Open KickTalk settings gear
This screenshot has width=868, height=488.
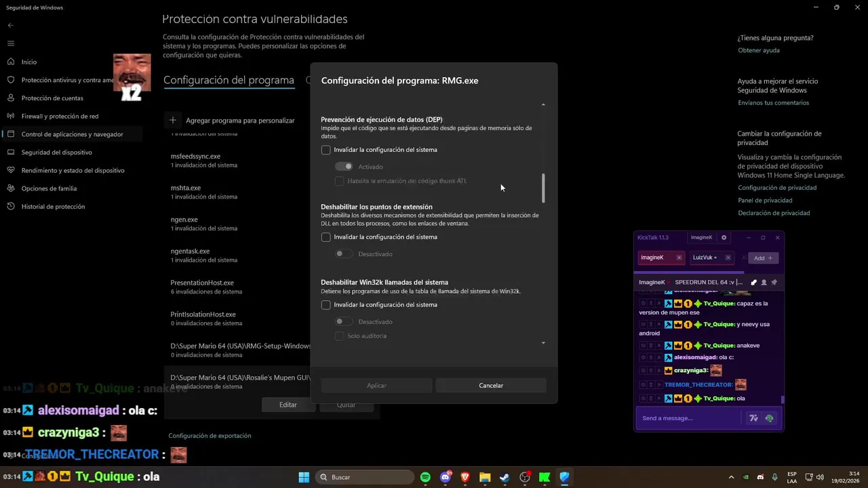(724, 238)
